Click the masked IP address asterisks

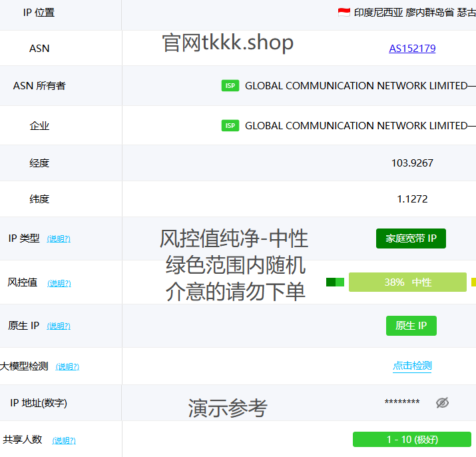[402, 402]
